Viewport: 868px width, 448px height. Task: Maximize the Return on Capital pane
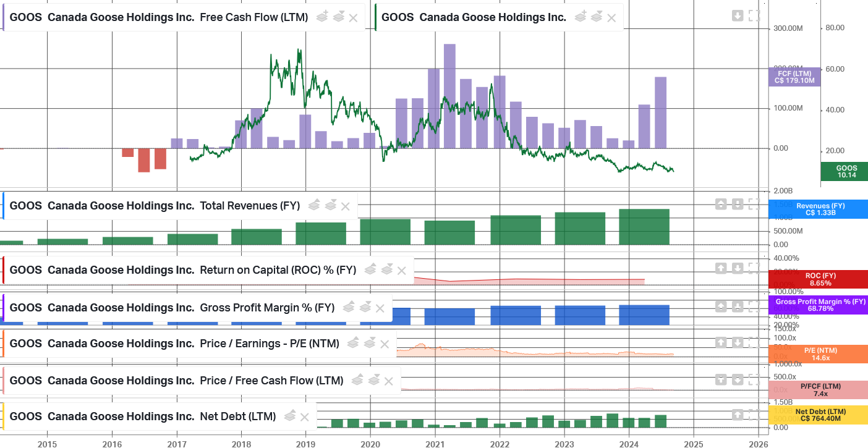[754, 268]
